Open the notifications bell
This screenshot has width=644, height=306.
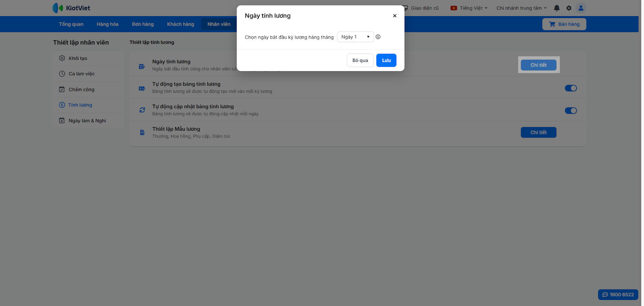pos(557,8)
